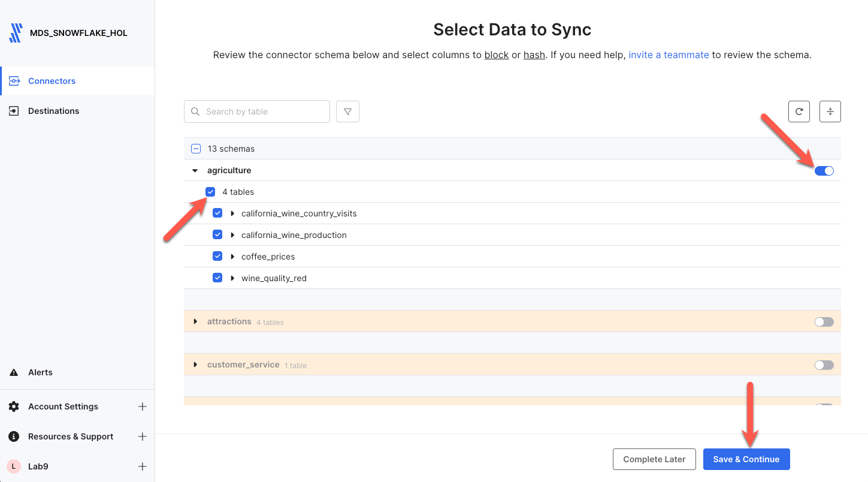Collapse the agriculture schema tree

(x=195, y=171)
